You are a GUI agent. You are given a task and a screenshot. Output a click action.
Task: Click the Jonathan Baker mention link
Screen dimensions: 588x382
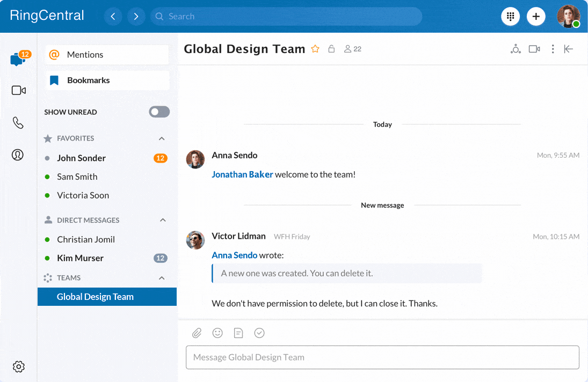click(242, 174)
